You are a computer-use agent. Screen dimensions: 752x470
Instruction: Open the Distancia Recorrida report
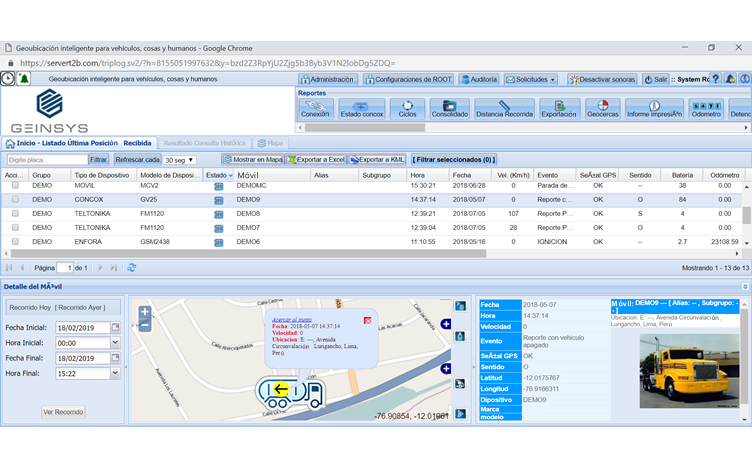tap(504, 109)
